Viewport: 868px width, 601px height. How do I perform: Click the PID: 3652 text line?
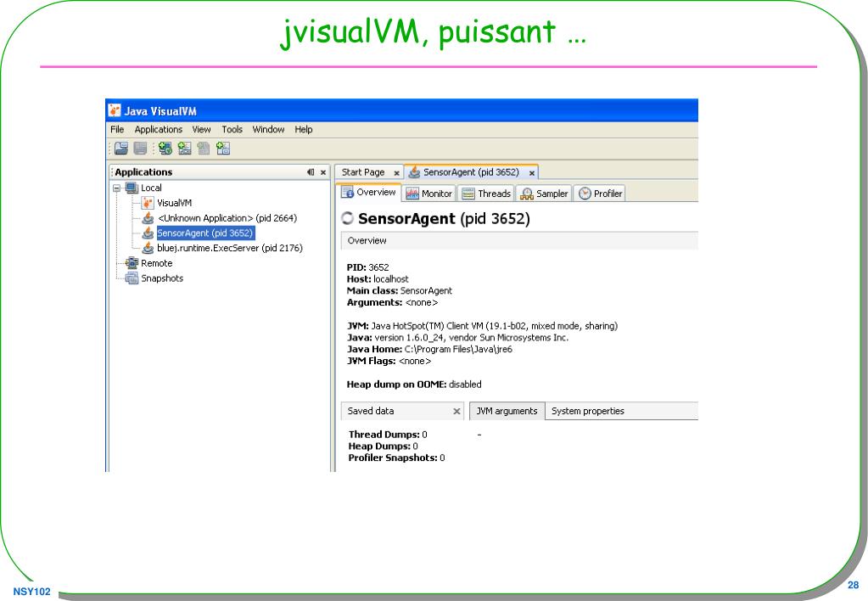[x=367, y=267]
